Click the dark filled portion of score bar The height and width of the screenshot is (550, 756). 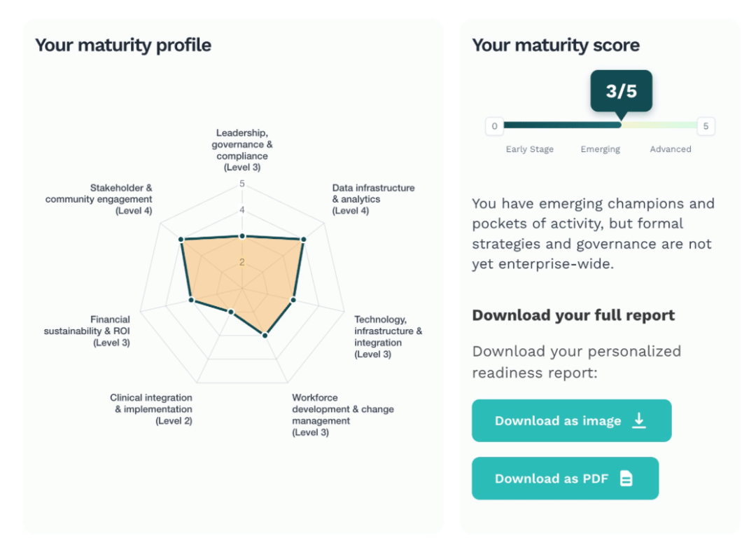click(560, 125)
